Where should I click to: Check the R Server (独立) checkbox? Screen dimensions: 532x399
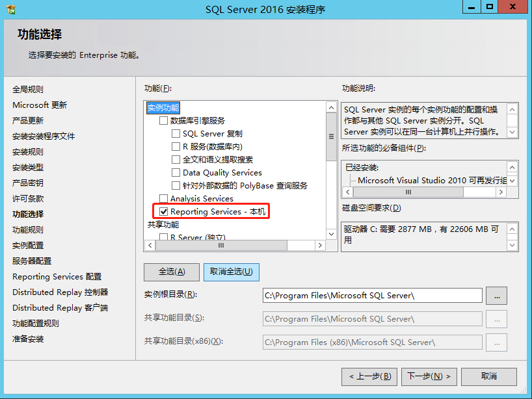(163, 237)
